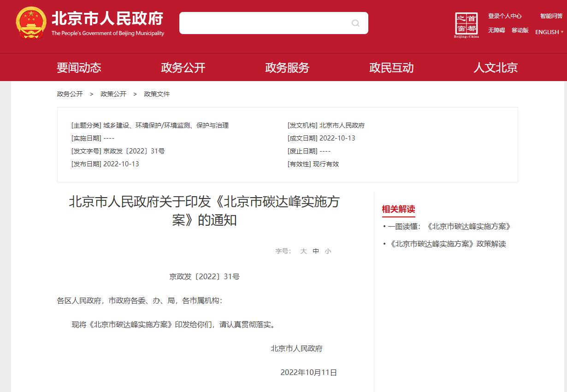Viewport: 567px width, 392px height.
Task: Click the date 2022年10月11日
Action: (x=309, y=373)
